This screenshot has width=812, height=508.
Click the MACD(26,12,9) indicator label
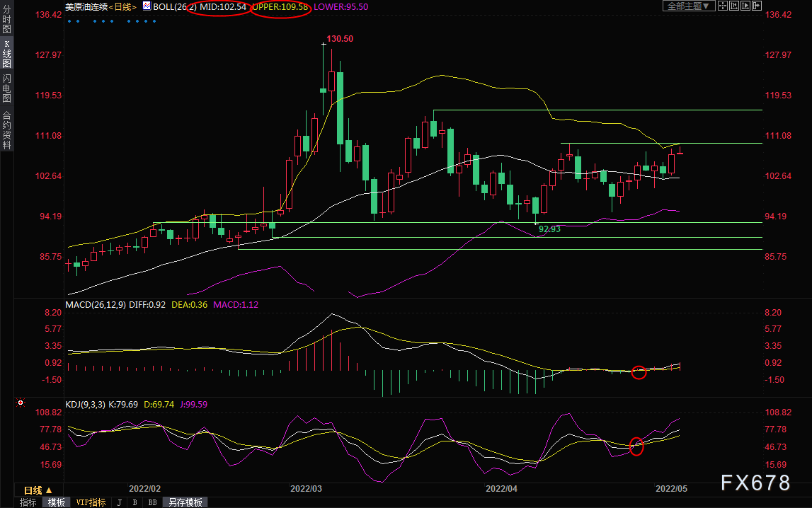[x=96, y=305]
